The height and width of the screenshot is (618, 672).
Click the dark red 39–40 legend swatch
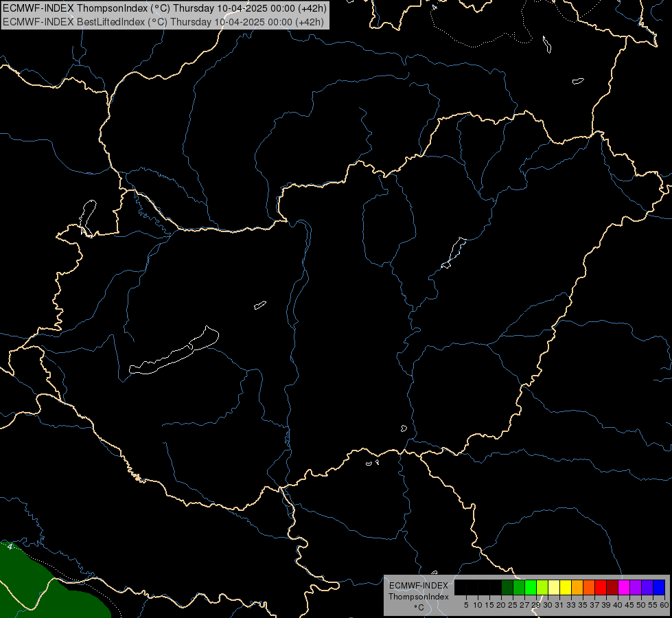point(612,587)
